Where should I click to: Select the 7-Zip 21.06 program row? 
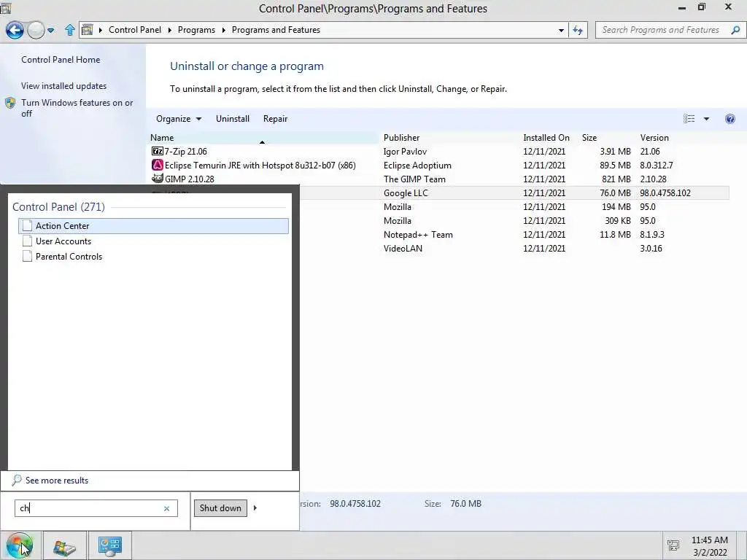438,152
